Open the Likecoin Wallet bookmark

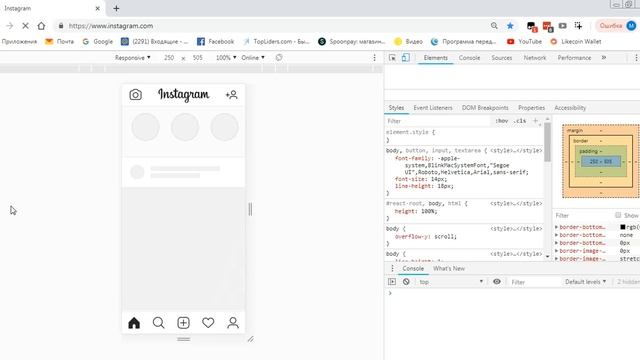[576, 42]
